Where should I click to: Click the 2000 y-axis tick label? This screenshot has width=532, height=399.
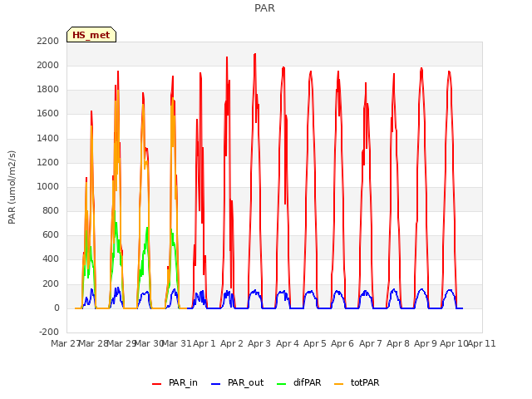pyautogui.click(x=48, y=65)
